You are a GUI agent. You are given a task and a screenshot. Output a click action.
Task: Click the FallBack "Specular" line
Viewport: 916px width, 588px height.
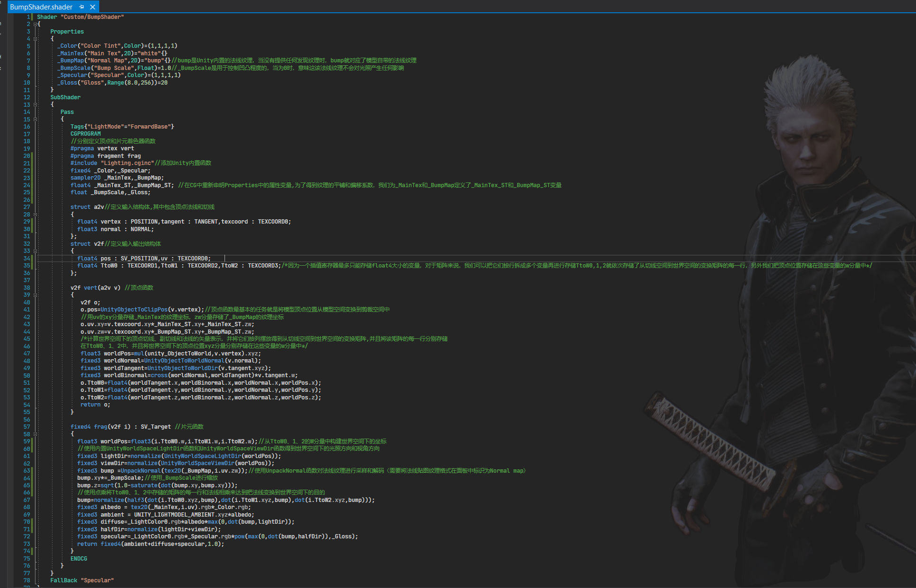(82, 580)
